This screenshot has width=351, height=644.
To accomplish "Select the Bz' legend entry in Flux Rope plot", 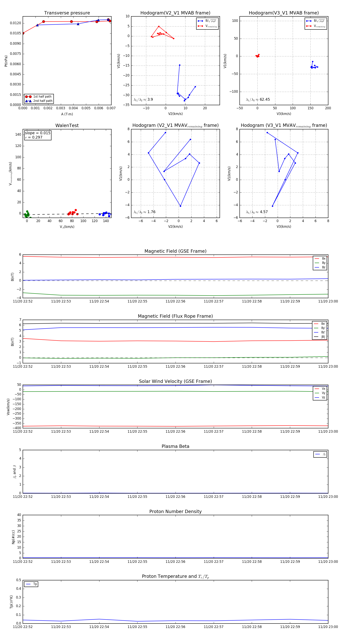I will pos(320,332).
